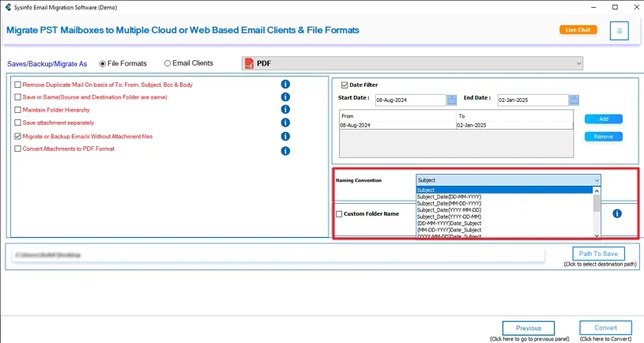Open the End Date calendar picker
The height and width of the screenshot is (343, 644).
click(574, 100)
